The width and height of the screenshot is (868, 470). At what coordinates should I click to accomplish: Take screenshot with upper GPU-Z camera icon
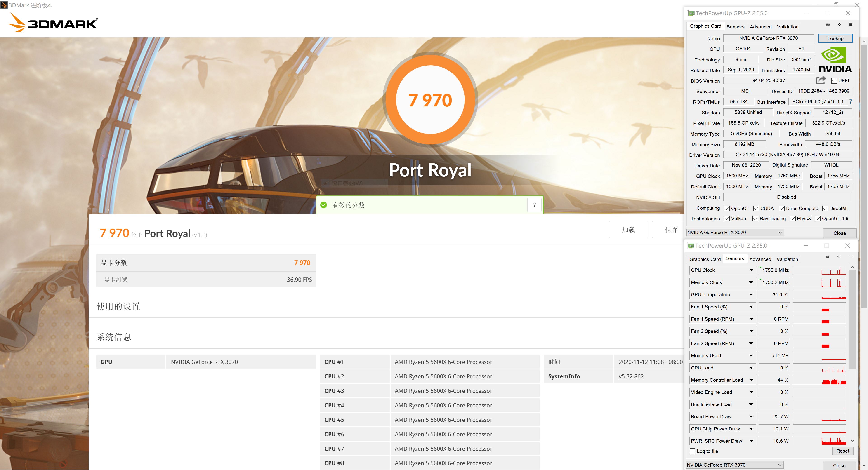[x=828, y=25]
